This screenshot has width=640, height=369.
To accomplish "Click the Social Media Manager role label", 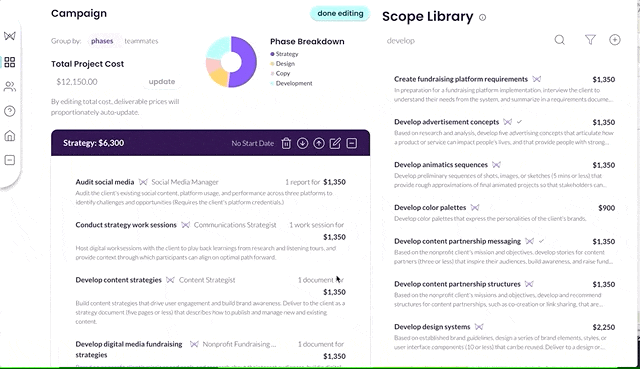I will (x=185, y=182).
